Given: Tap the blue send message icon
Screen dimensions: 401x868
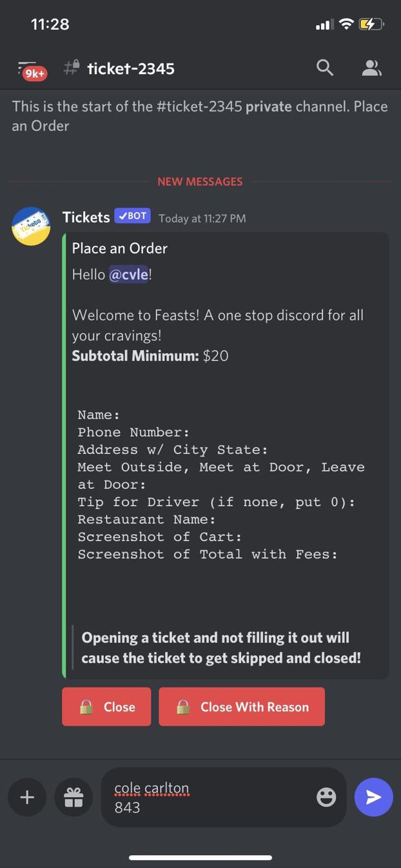Looking at the screenshot, I should click(373, 797).
